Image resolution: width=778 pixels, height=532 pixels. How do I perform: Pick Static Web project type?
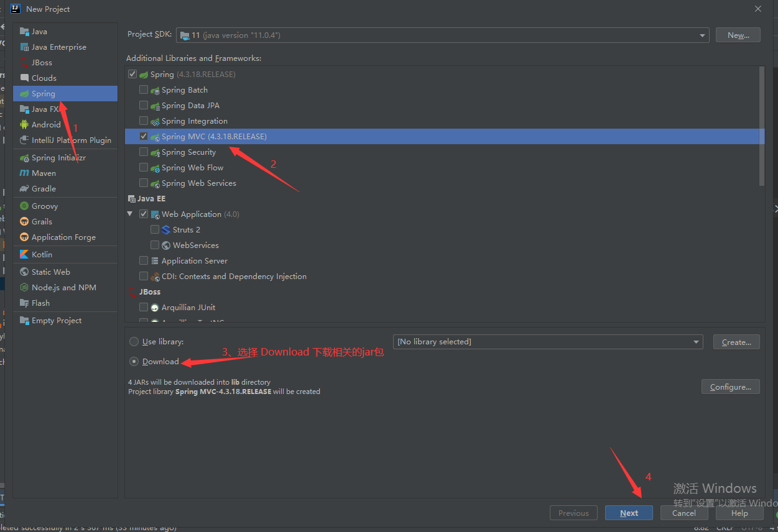coord(65,272)
